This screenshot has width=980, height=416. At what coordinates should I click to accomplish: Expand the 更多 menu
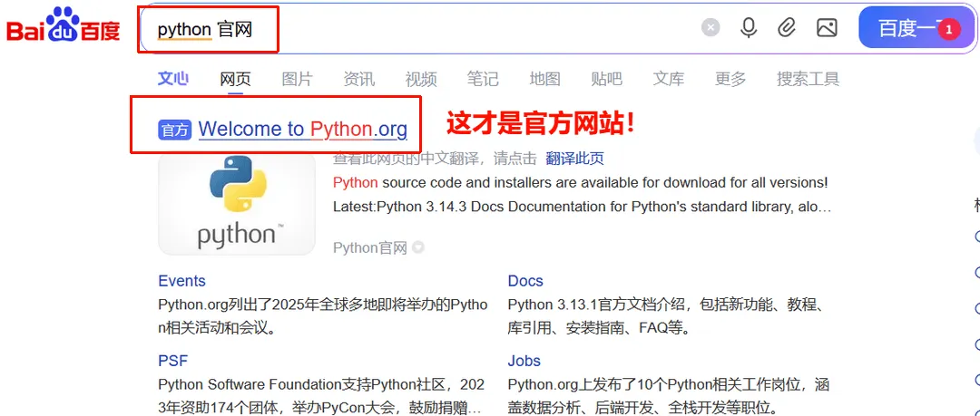click(x=730, y=80)
